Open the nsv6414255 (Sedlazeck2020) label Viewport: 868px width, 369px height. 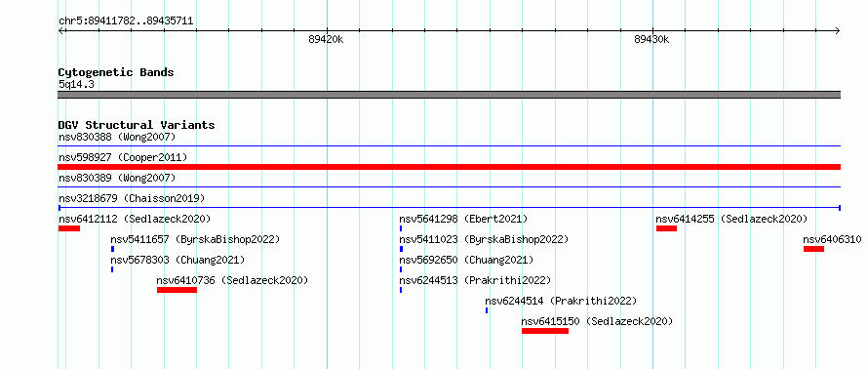point(731,219)
